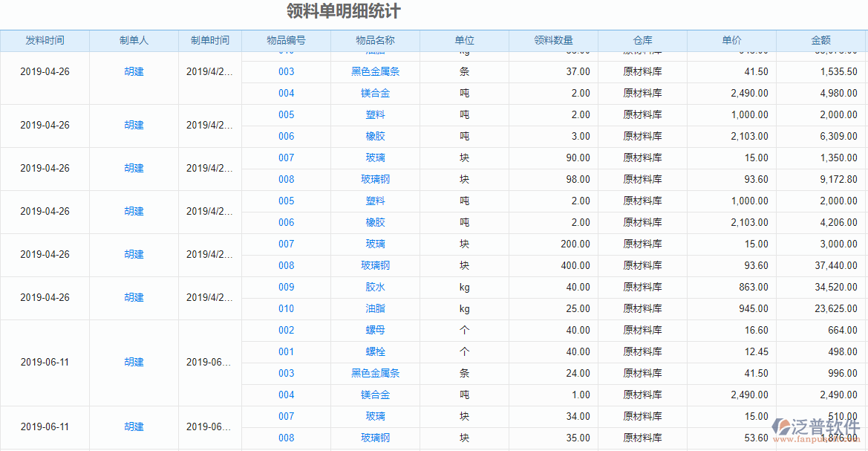Sort by 发料时间 column header
The width and height of the screenshot is (868, 451).
click(x=45, y=41)
